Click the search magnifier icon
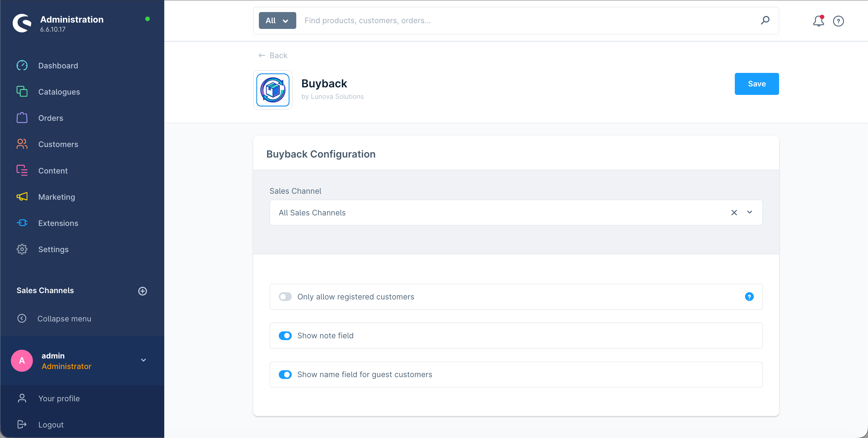The width and height of the screenshot is (868, 438). [x=765, y=20]
